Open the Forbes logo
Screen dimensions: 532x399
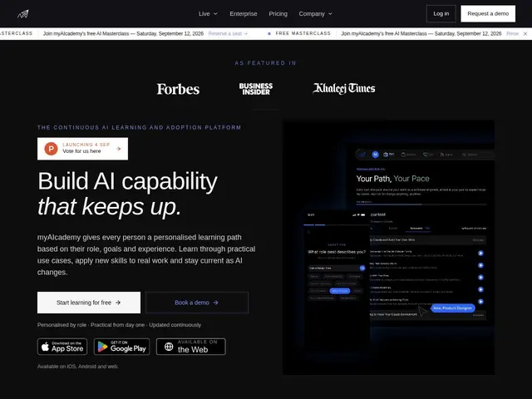(178, 89)
